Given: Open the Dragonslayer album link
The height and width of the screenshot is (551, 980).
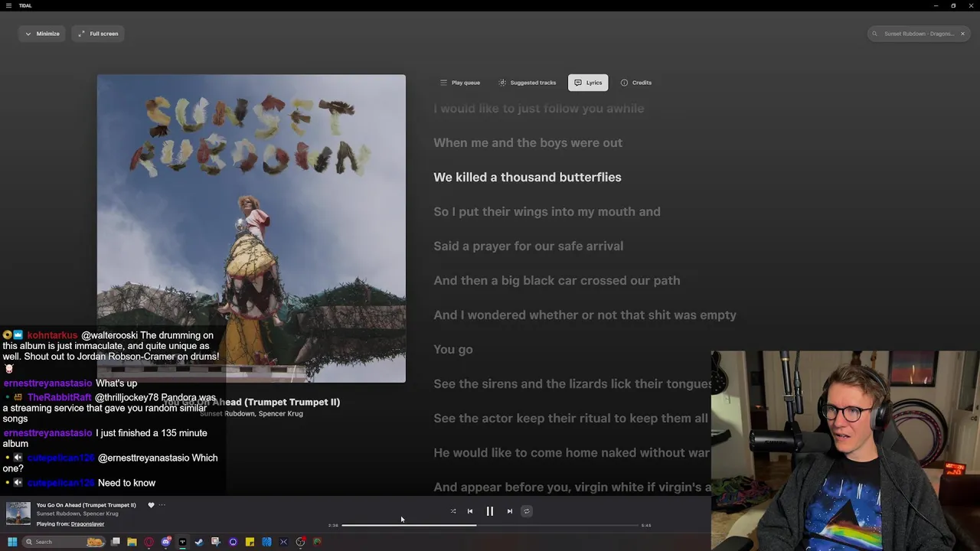Looking at the screenshot, I should tap(87, 524).
